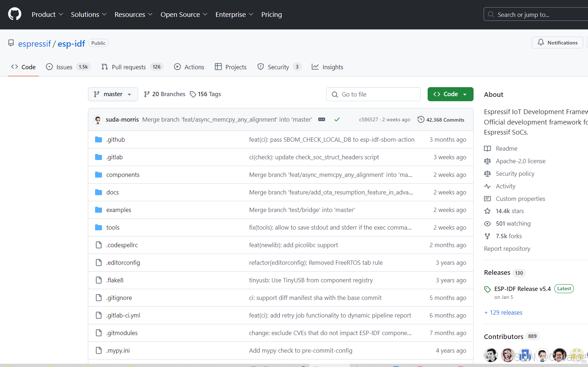Expand the Open Source menu
This screenshot has height=367, width=588.
point(184,14)
